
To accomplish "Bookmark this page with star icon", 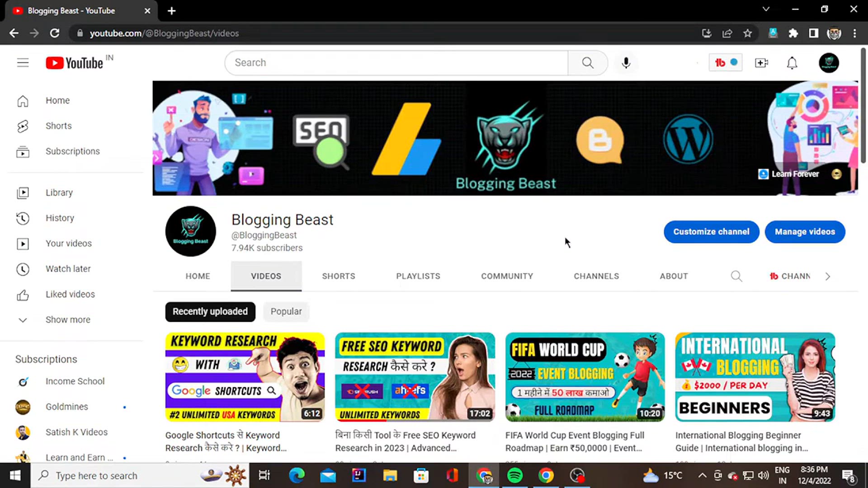I will [748, 33].
